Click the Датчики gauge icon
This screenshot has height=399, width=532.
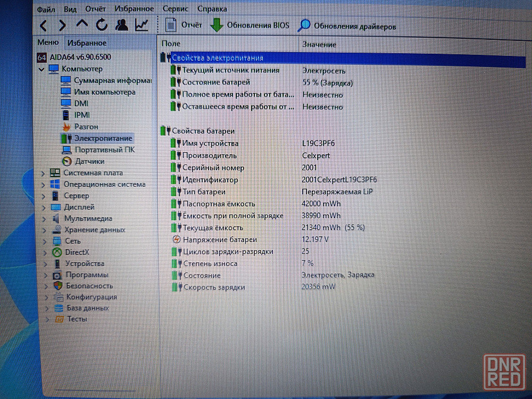tap(67, 162)
